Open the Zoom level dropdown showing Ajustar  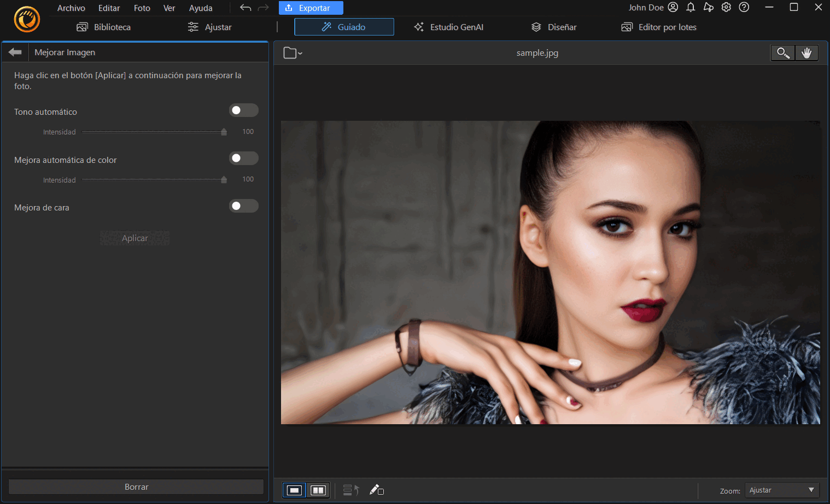pyautogui.click(x=781, y=490)
